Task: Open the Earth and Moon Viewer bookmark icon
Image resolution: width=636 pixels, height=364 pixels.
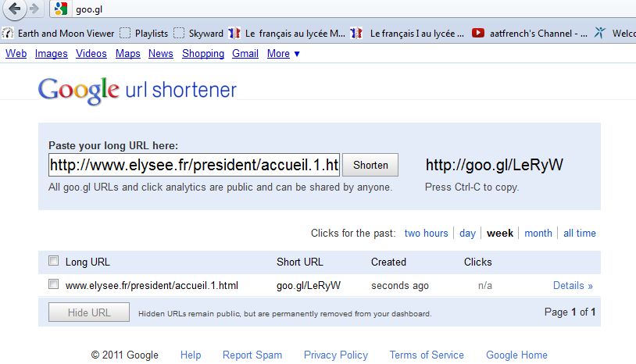Action: click(x=8, y=34)
